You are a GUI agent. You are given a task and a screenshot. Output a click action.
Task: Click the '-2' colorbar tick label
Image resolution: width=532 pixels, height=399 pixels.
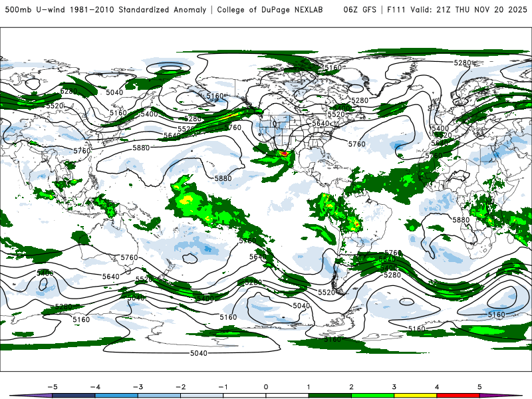pyautogui.click(x=180, y=387)
